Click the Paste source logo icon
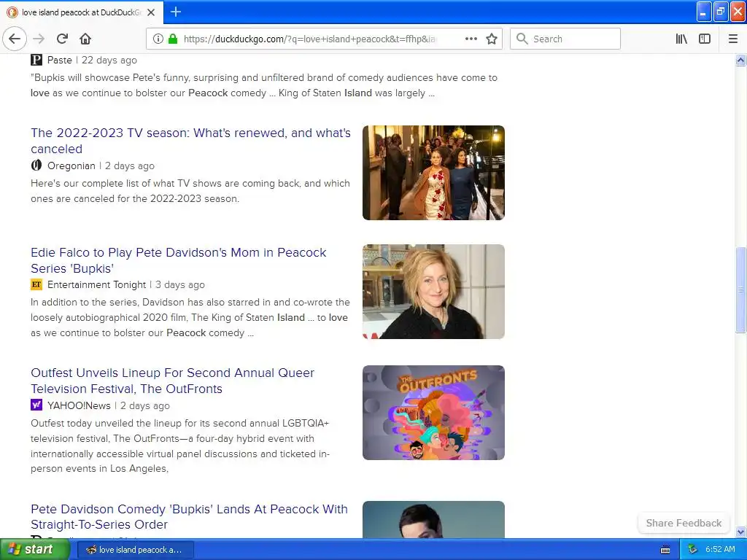The image size is (747, 560). [36, 60]
